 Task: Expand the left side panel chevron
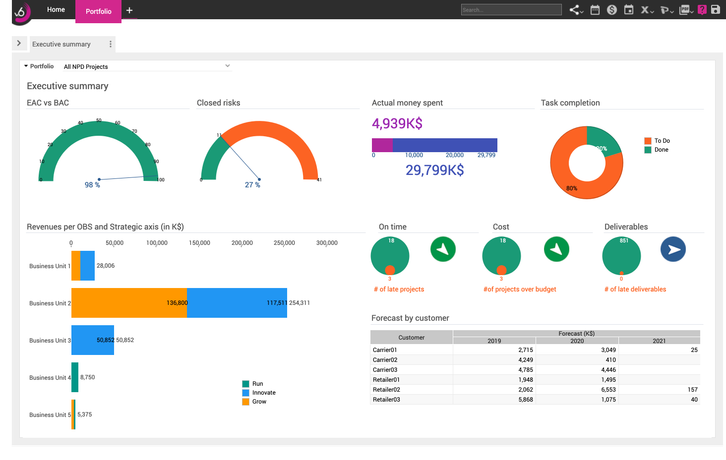(x=19, y=44)
